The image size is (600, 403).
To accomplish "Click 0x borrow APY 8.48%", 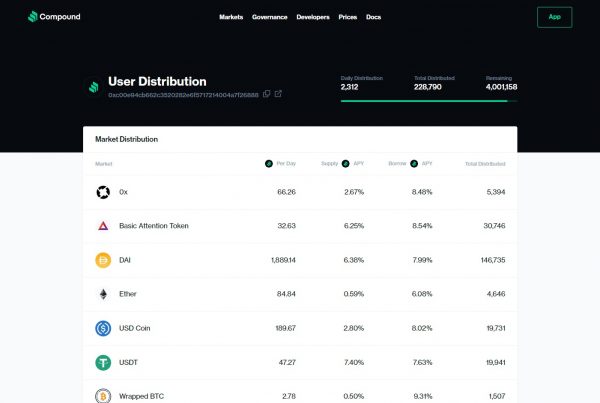I will [422, 192].
